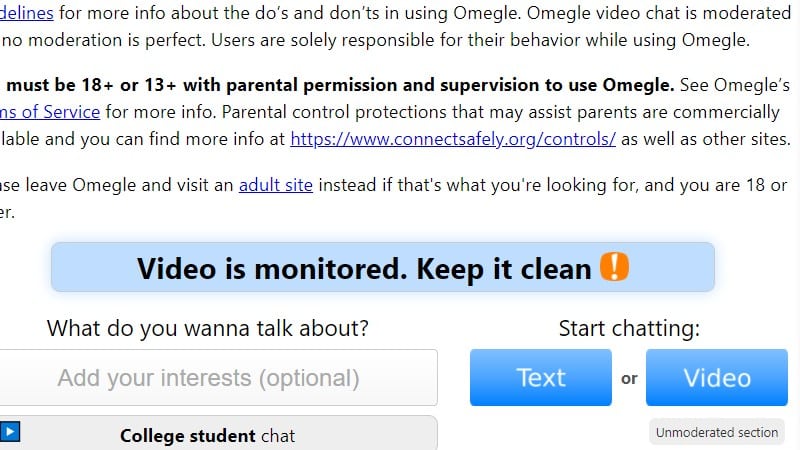Open the Unmoderated section

[x=716, y=432]
